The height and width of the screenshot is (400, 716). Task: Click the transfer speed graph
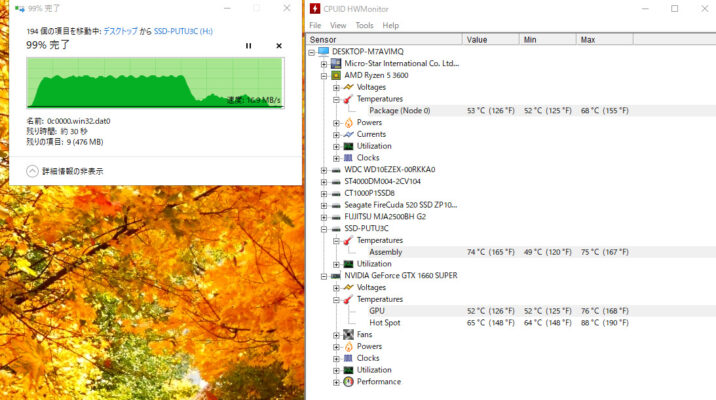(x=155, y=83)
